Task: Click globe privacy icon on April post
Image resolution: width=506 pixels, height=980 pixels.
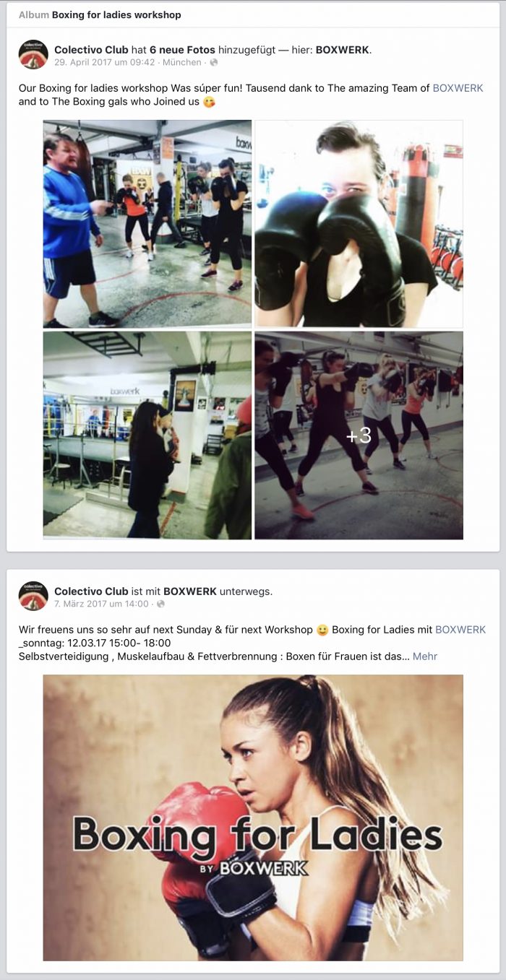Action: (214, 63)
